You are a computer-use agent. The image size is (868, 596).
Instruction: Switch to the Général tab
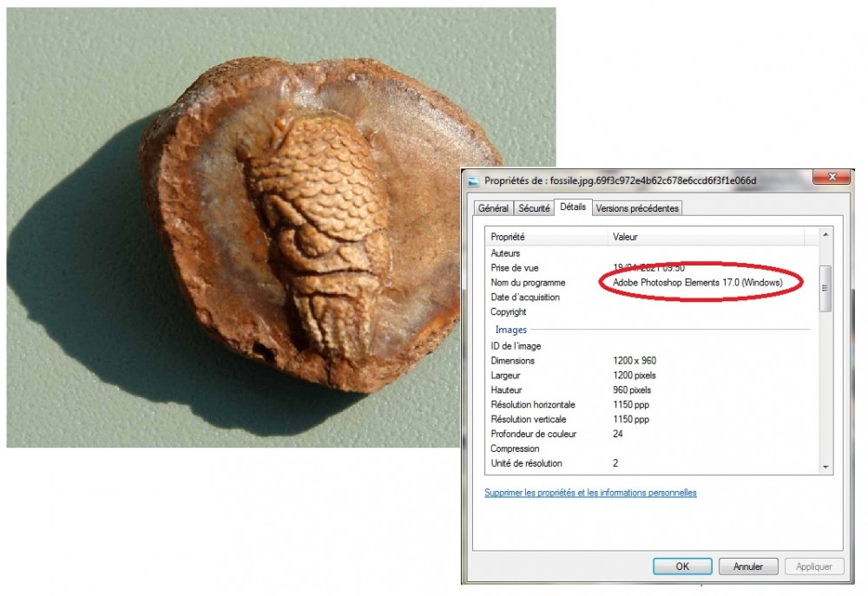(493, 208)
